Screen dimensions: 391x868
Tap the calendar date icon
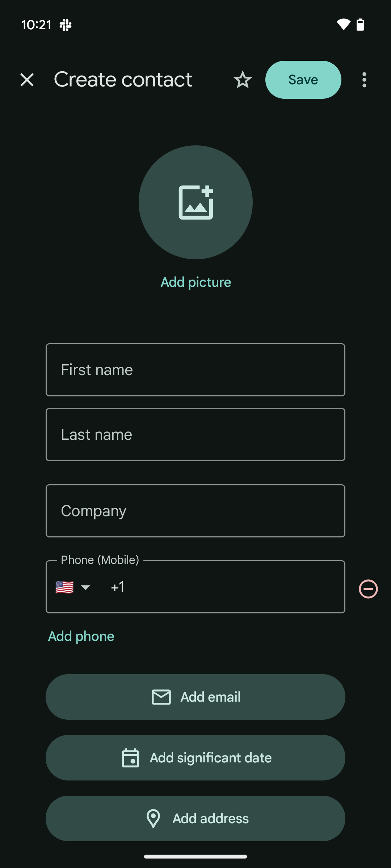(130, 758)
